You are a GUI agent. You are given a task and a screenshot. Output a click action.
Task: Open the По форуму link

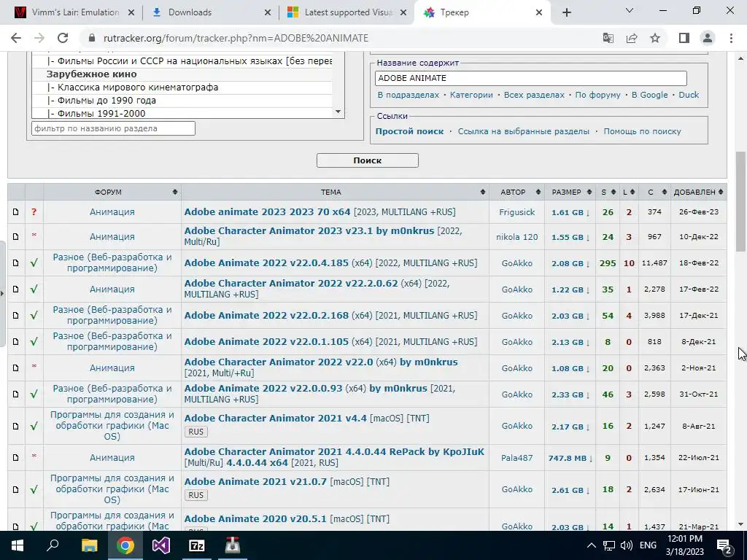pyautogui.click(x=597, y=95)
